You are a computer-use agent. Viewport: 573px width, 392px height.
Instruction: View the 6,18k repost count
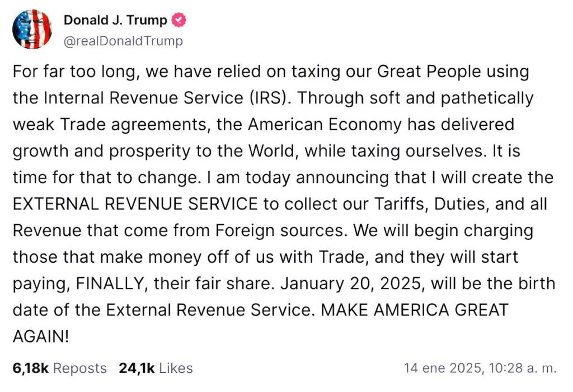click(31, 368)
